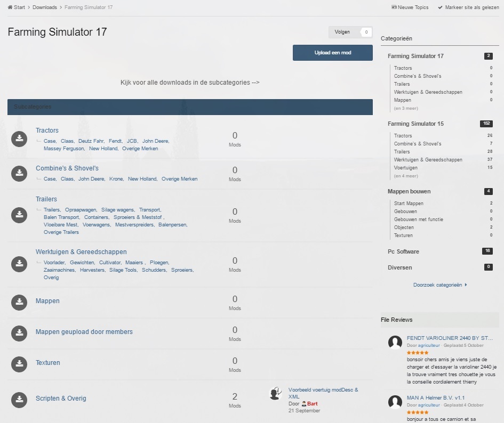Open Mappen geupload door members
Screen dimensions: 504x423
(x=84, y=332)
